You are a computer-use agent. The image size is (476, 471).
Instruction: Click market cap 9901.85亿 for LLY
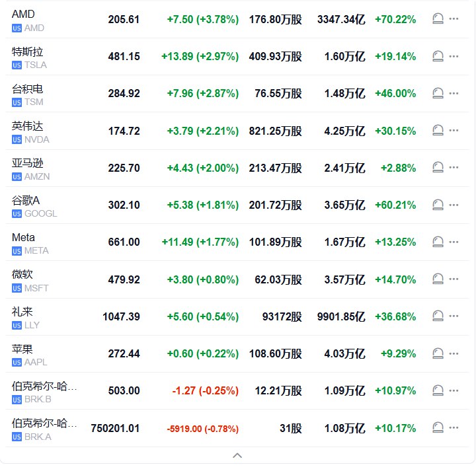[x=341, y=316]
